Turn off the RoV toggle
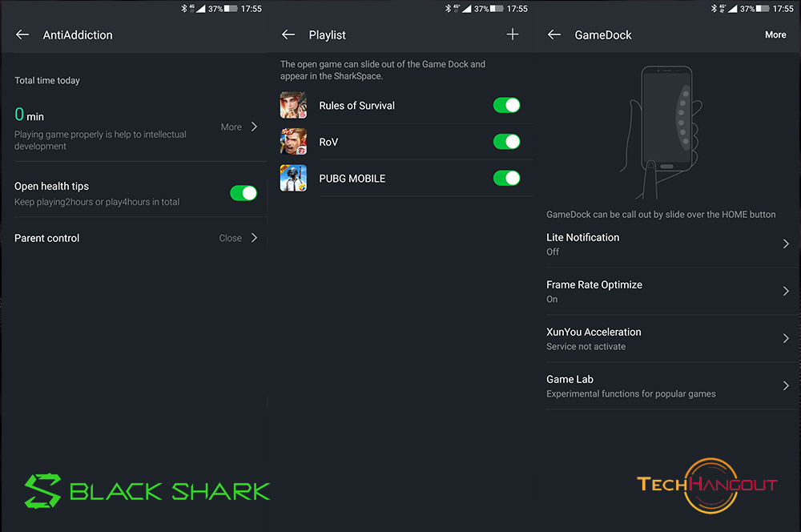The height and width of the screenshot is (532, 801). click(x=507, y=142)
